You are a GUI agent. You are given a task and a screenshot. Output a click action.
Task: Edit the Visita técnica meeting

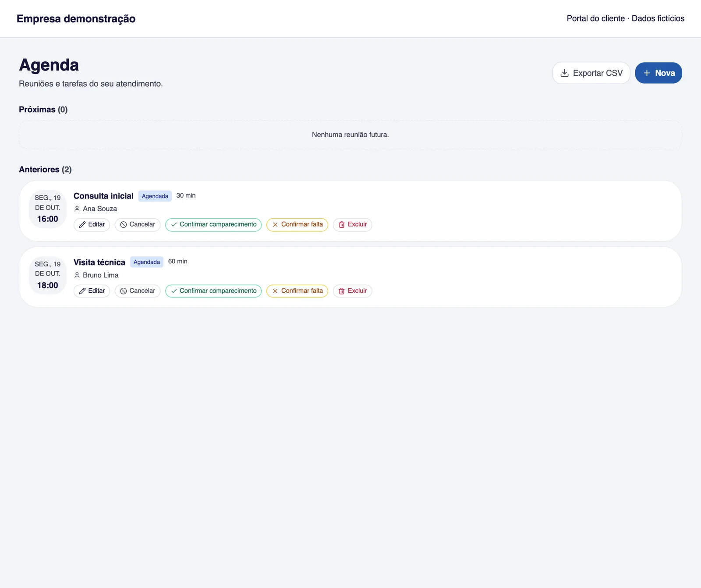click(x=92, y=291)
